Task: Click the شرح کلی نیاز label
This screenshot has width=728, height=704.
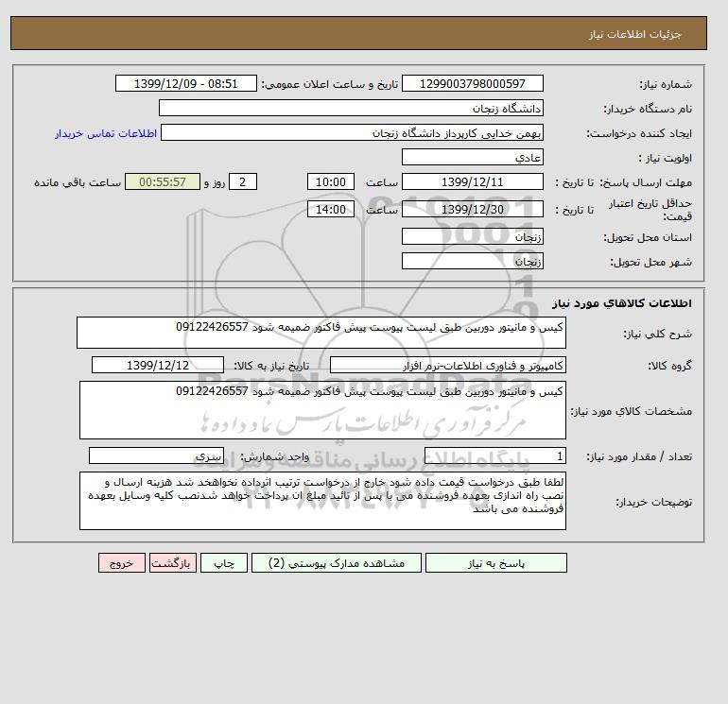Action: [657, 334]
